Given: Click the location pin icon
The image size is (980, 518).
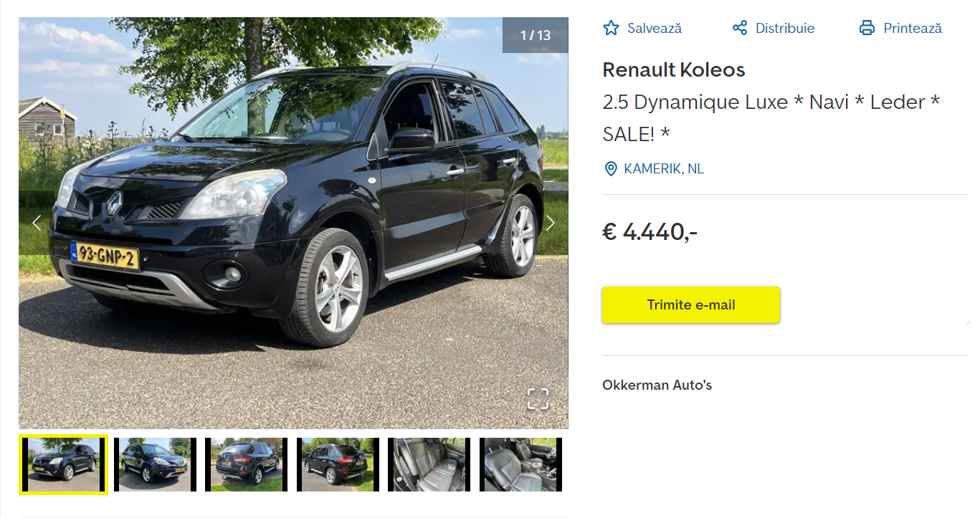Looking at the screenshot, I should pyautogui.click(x=611, y=169).
